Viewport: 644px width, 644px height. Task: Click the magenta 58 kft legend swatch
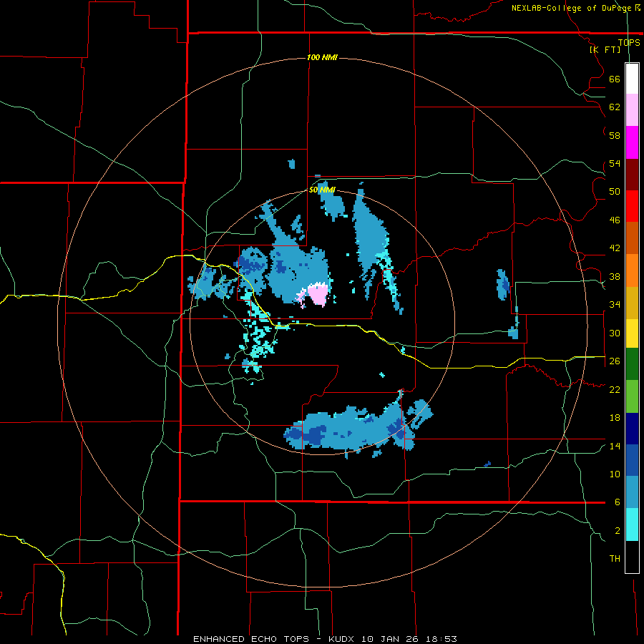pos(632,142)
